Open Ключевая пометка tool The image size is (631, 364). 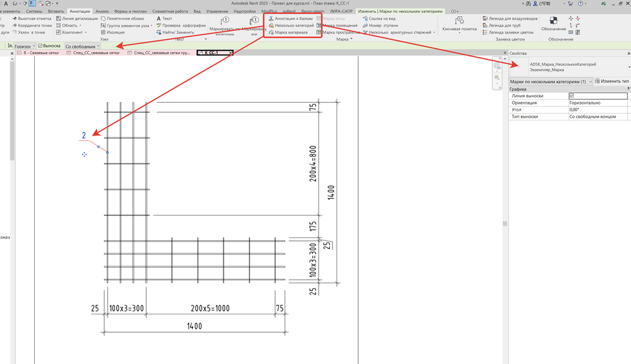(x=459, y=24)
